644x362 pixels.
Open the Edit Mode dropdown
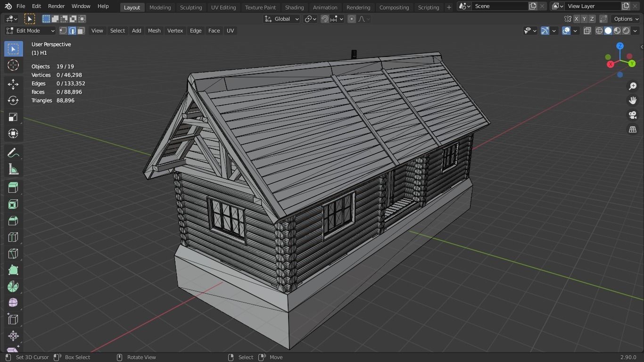pyautogui.click(x=30, y=31)
